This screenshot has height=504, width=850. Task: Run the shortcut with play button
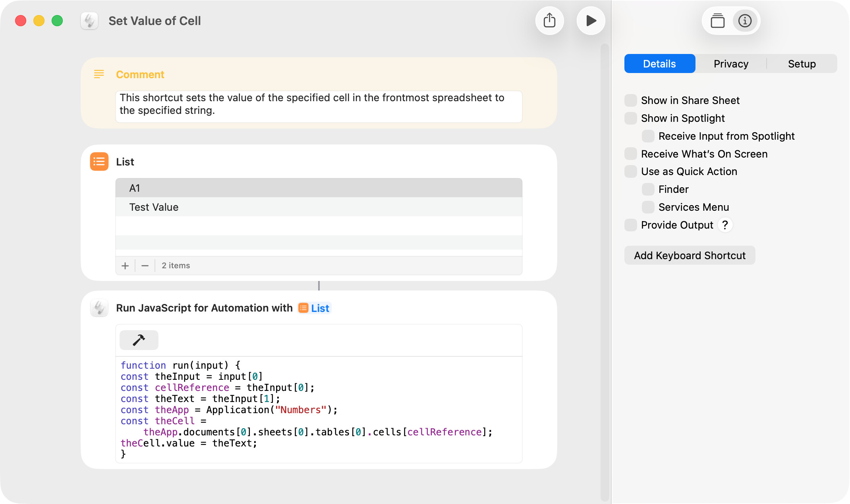point(591,21)
